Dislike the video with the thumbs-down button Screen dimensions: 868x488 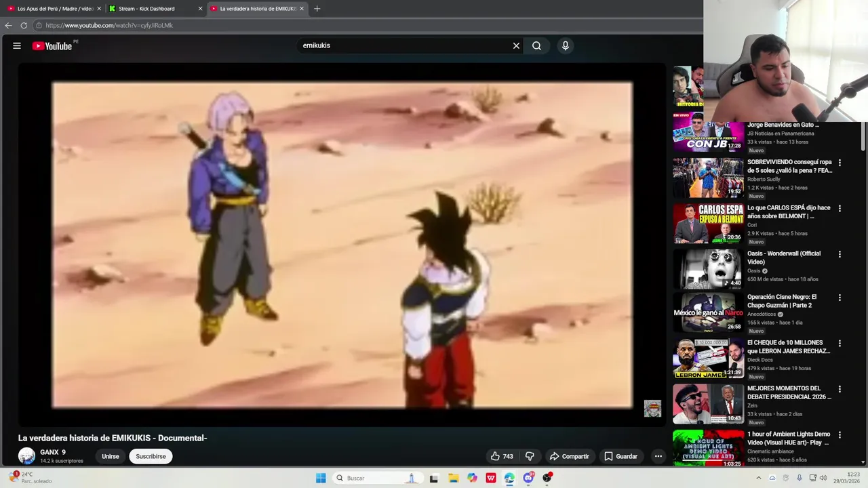click(530, 456)
